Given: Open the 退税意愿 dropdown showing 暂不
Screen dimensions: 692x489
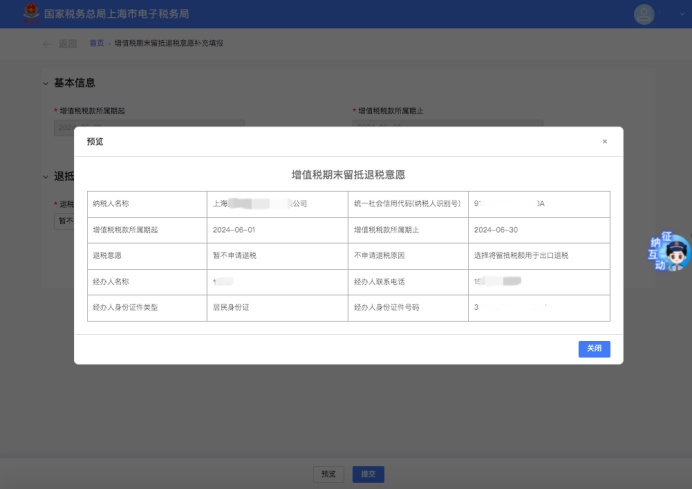Looking at the screenshot, I should click(64, 221).
